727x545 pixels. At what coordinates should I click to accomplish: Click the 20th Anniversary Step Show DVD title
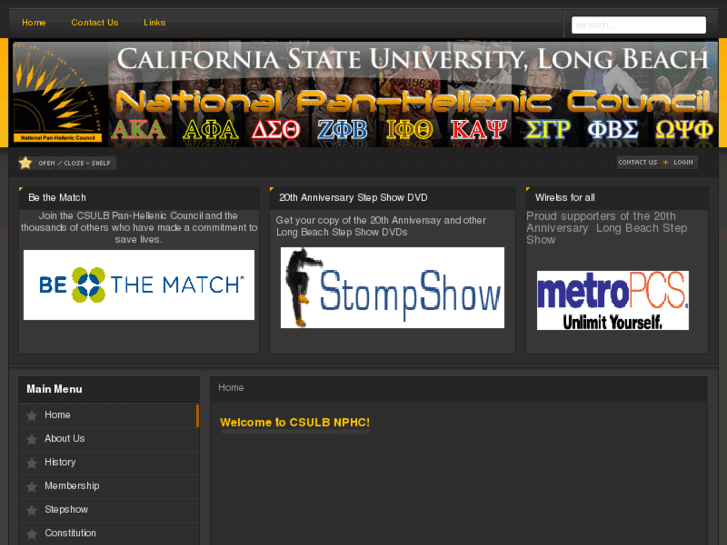353,198
